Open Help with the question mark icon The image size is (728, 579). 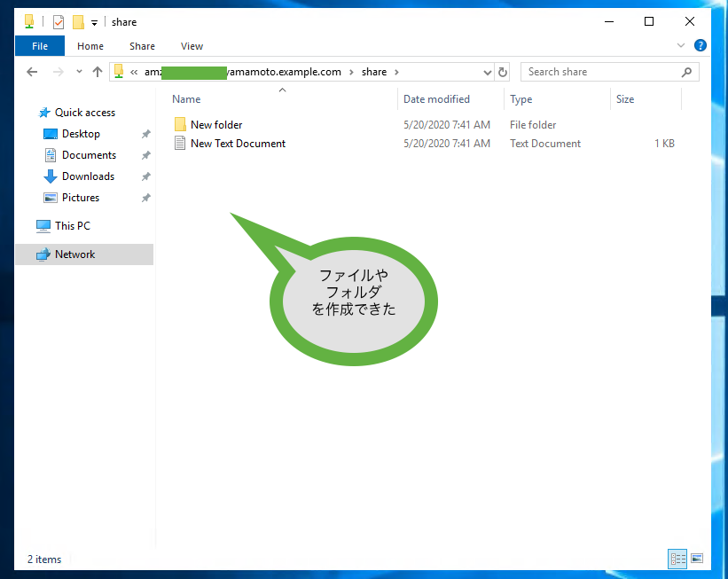click(x=700, y=46)
